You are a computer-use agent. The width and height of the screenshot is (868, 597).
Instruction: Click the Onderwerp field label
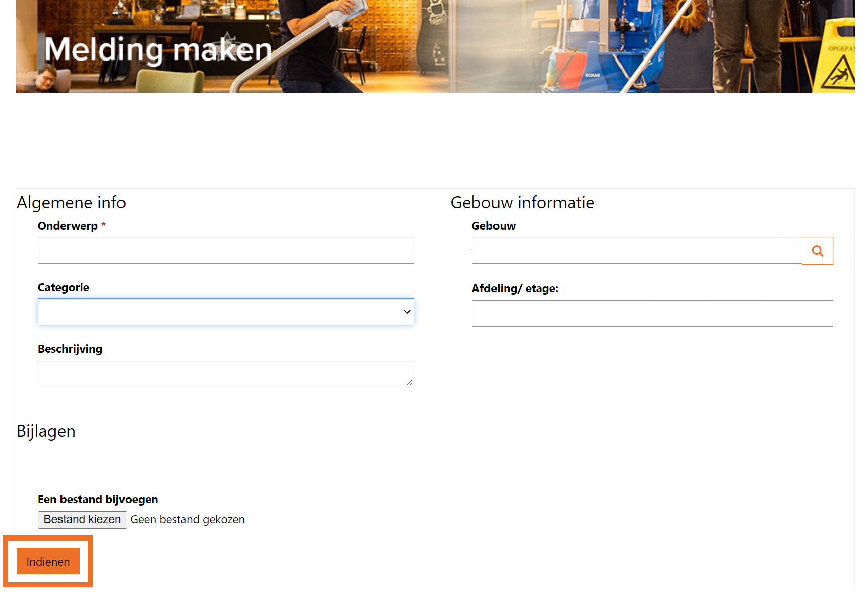pos(68,226)
